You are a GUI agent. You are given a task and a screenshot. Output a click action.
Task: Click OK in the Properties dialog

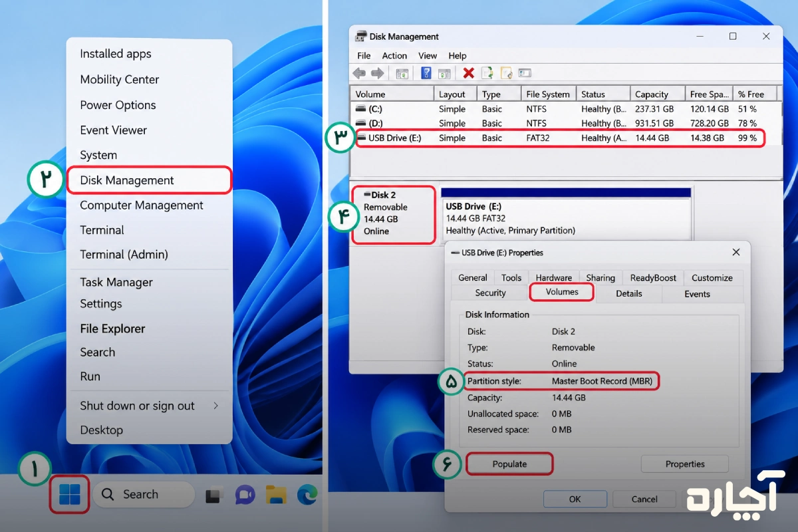[575, 499]
